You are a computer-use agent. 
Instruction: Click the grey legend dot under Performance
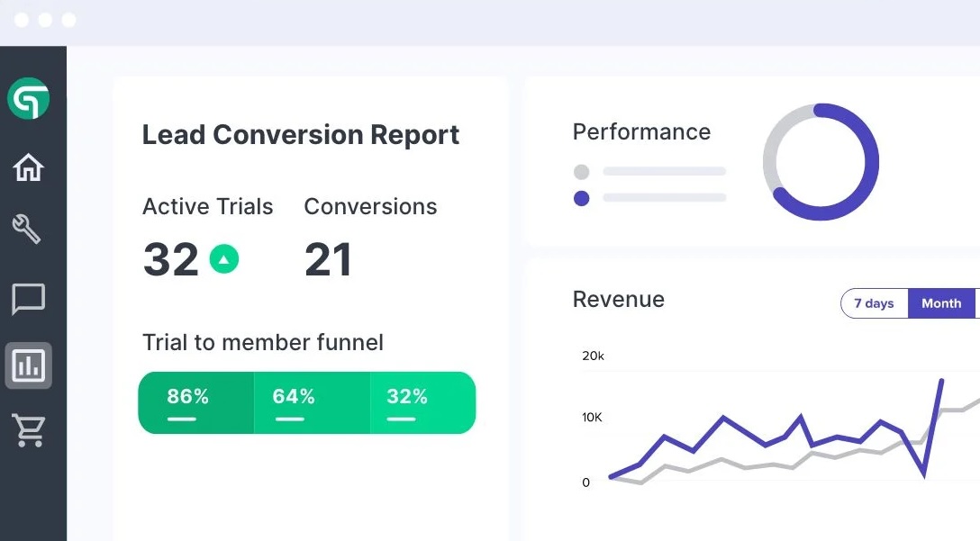(582, 171)
